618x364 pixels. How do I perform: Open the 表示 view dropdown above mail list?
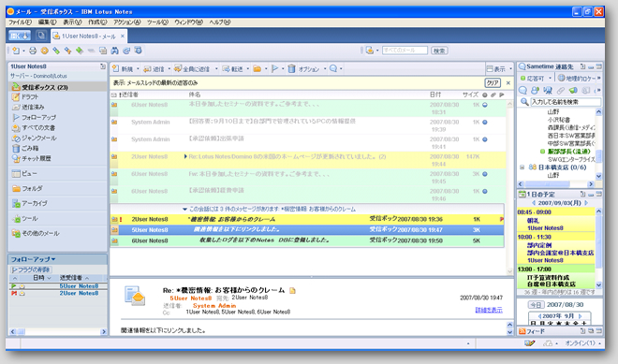[499, 69]
